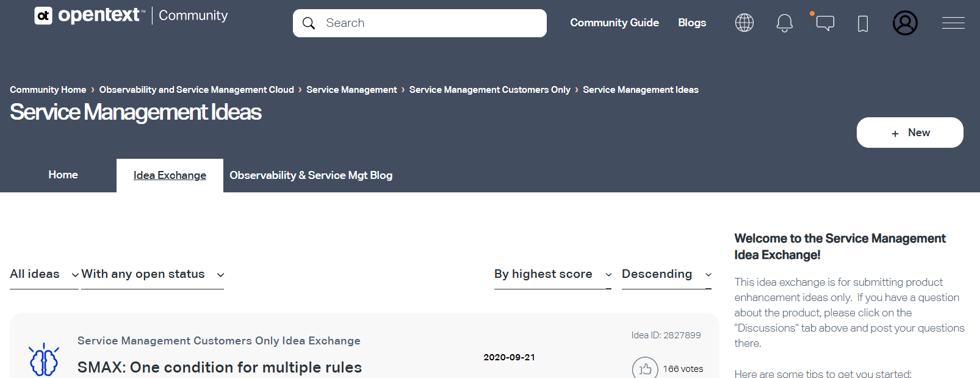The width and height of the screenshot is (980, 378).
Task: Switch to the Home tab
Action: [63, 175]
